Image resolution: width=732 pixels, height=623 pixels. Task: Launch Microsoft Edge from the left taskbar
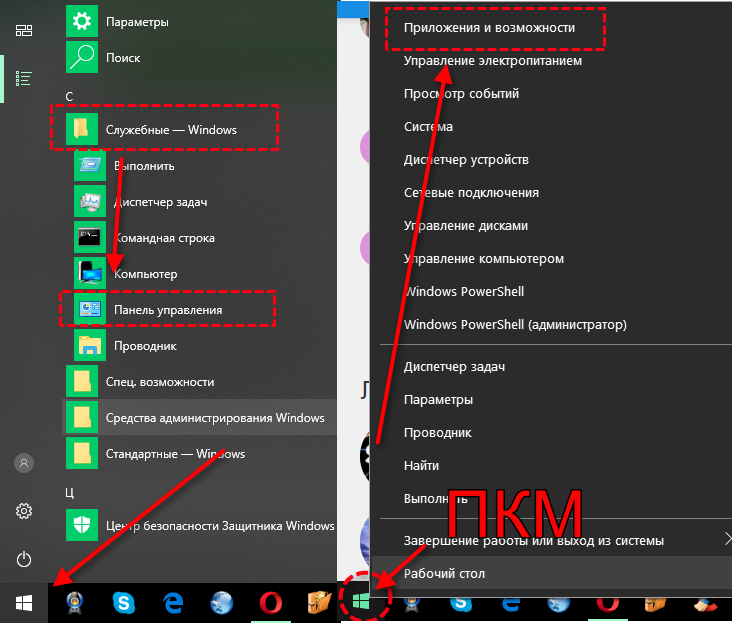[173, 603]
